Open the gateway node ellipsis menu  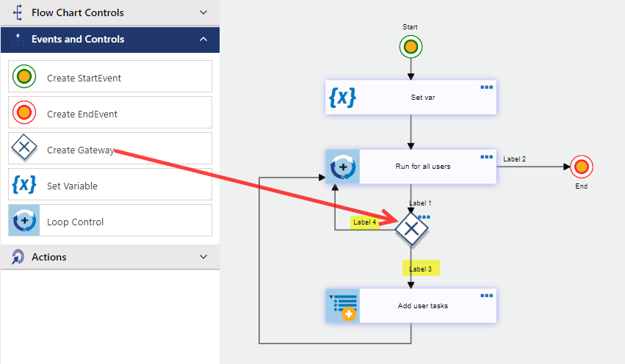click(x=425, y=216)
